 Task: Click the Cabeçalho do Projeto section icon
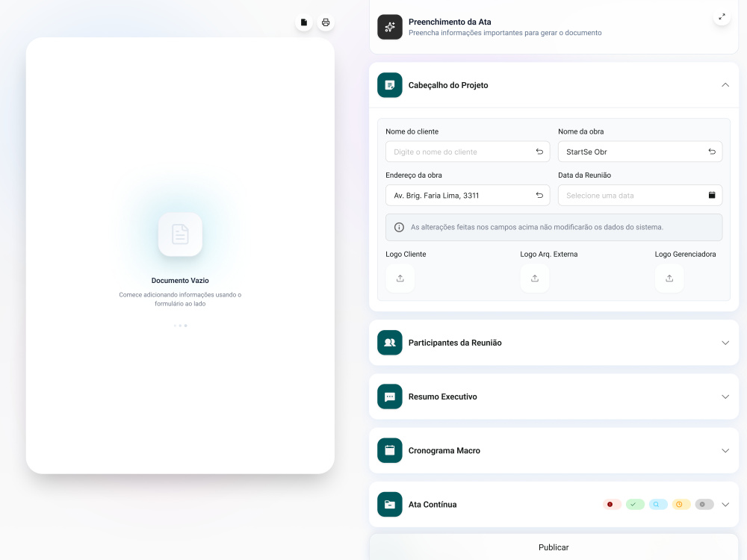tap(390, 85)
